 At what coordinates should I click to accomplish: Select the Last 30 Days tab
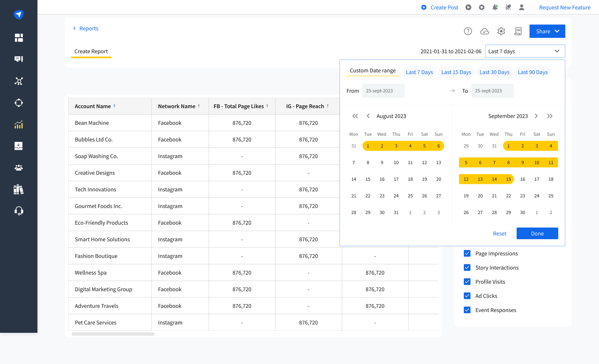click(494, 72)
